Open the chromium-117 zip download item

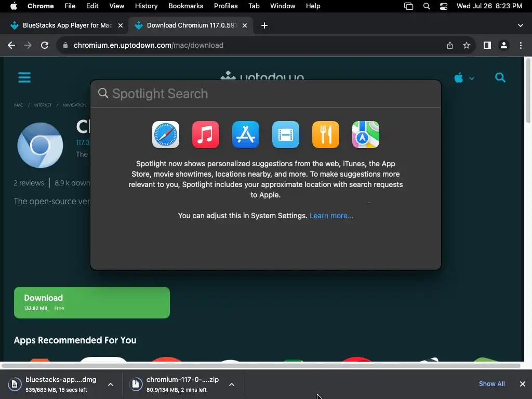click(x=176, y=384)
